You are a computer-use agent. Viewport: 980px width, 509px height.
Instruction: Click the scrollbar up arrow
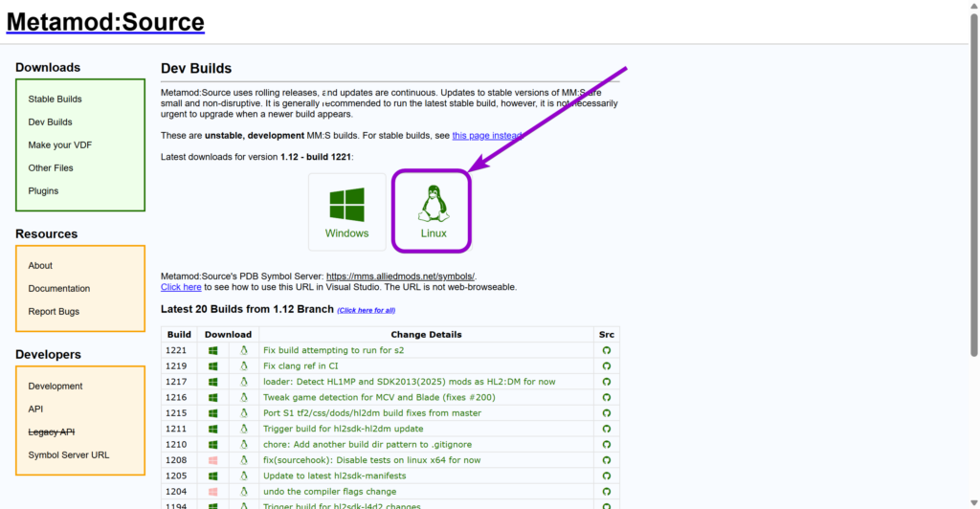tap(973, 5)
